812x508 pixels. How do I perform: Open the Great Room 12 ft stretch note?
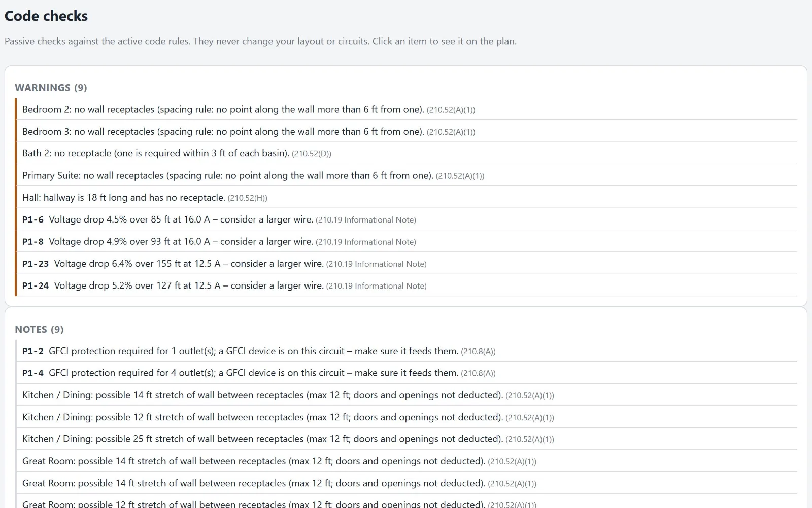click(x=406, y=501)
